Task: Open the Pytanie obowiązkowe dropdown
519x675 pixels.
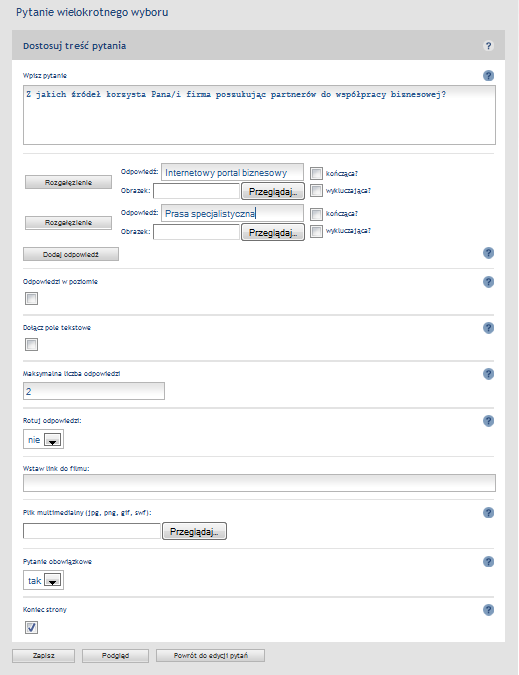Action: tap(43, 580)
